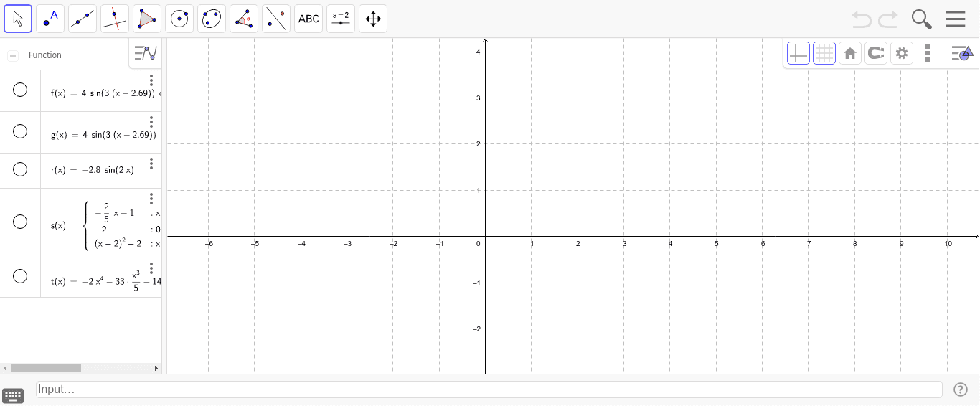Screen dimensions: 980x406
Task: Click the scrollbar left arrow
Action: click(x=4, y=368)
